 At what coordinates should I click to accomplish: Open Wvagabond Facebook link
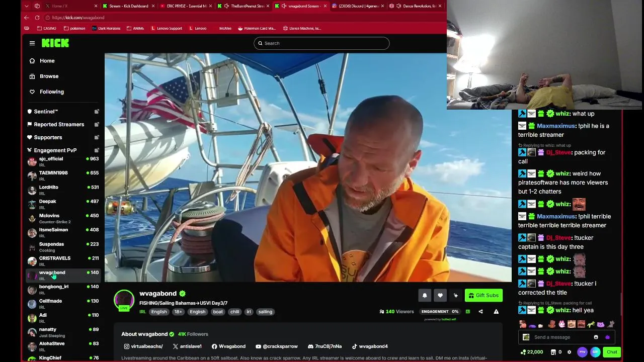pyautogui.click(x=228, y=346)
